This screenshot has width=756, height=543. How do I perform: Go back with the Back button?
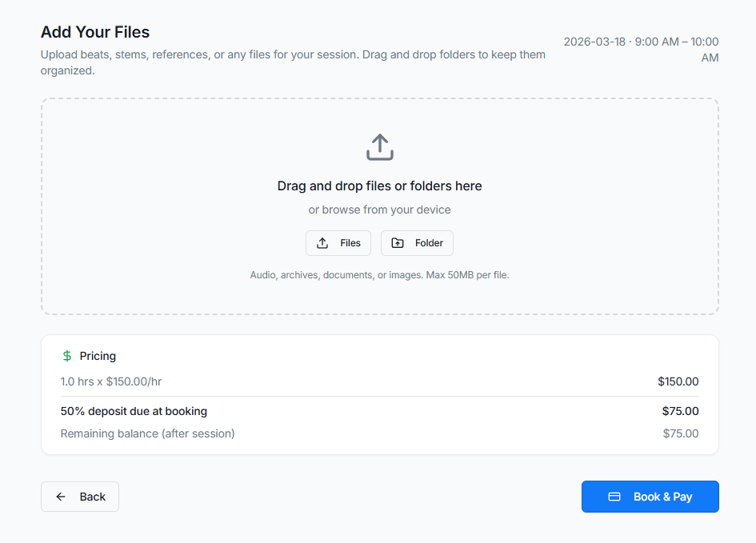coord(80,497)
